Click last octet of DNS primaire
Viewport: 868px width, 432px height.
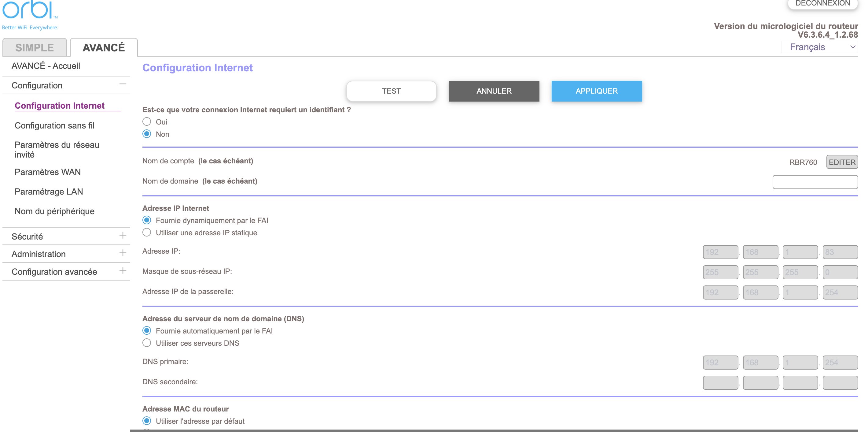point(840,363)
